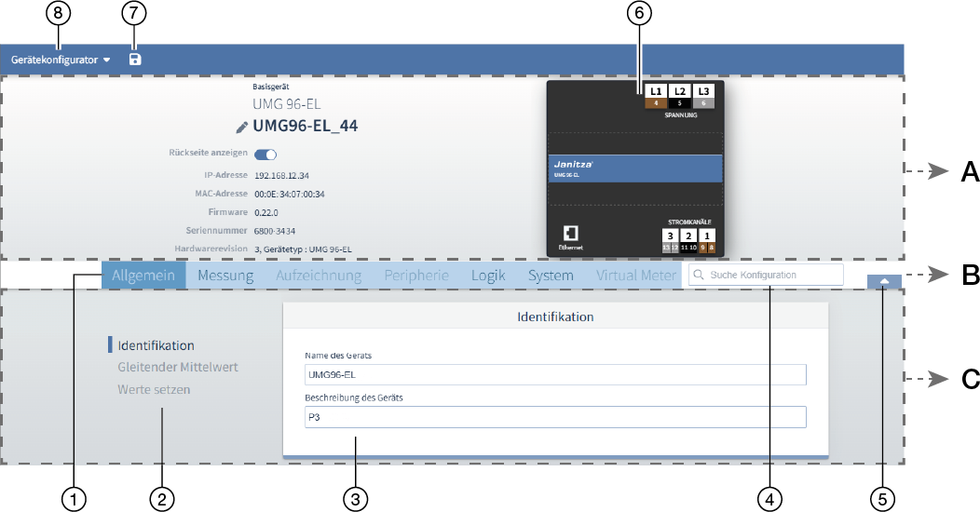Switch to the Logik tab
Image resolution: width=980 pixels, height=512 pixels.
(488, 276)
